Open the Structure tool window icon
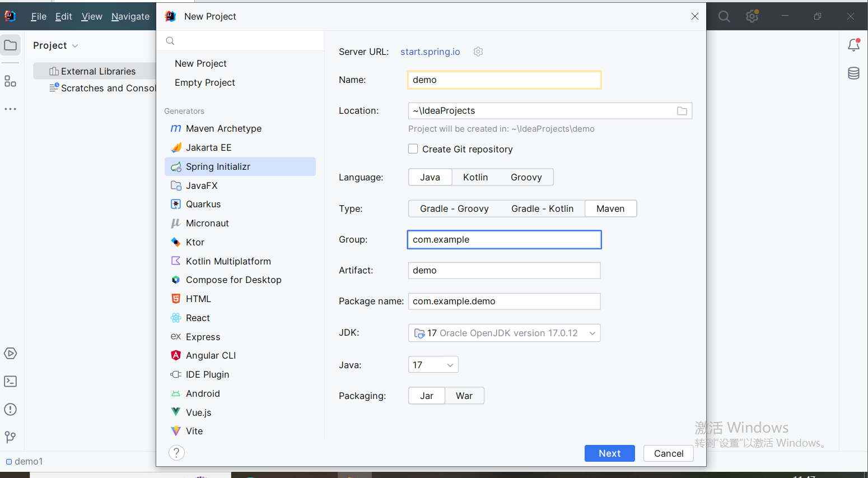Viewport: 868px width, 478px height. point(10,81)
